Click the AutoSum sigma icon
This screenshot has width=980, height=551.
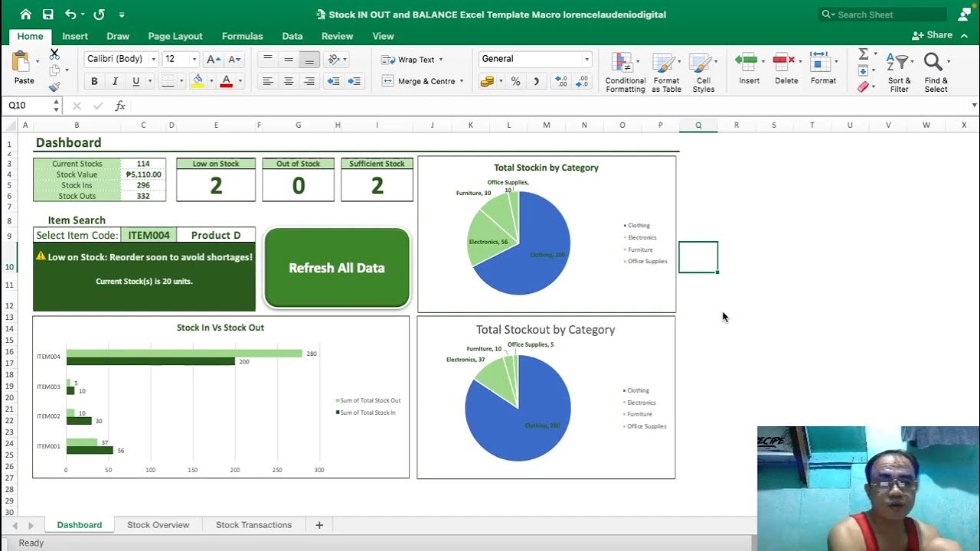tap(864, 54)
